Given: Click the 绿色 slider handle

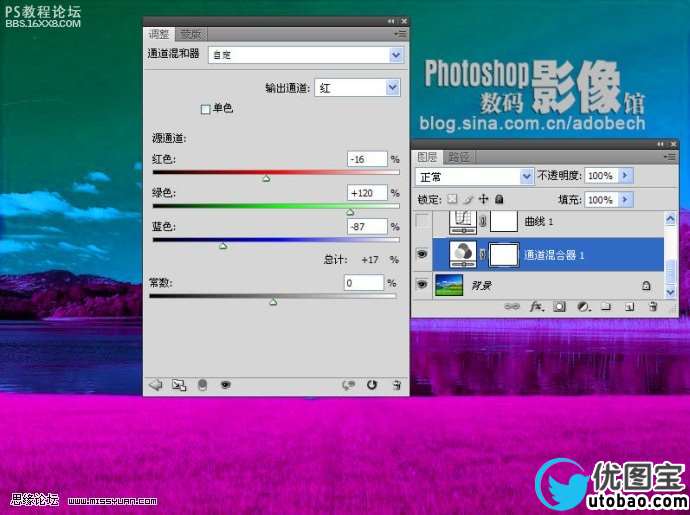Looking at the screenshot, I should (350, 212).
